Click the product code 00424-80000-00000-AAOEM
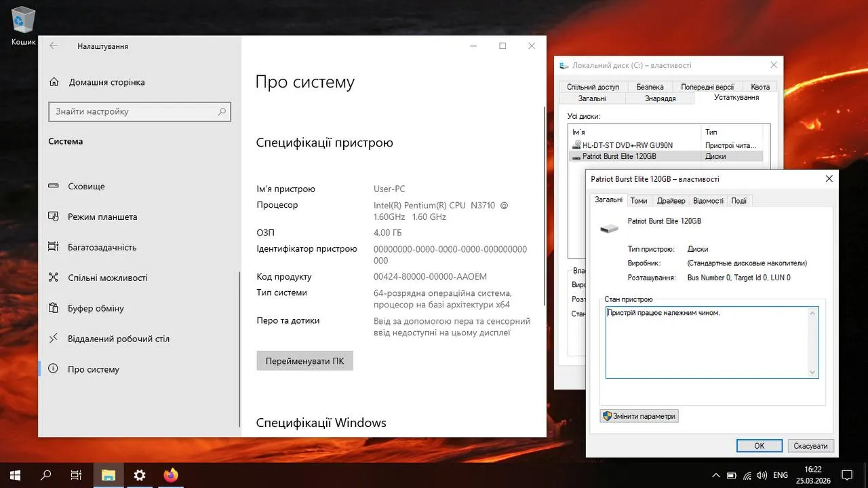Screen dimensions: 868x488 (430, 276)
